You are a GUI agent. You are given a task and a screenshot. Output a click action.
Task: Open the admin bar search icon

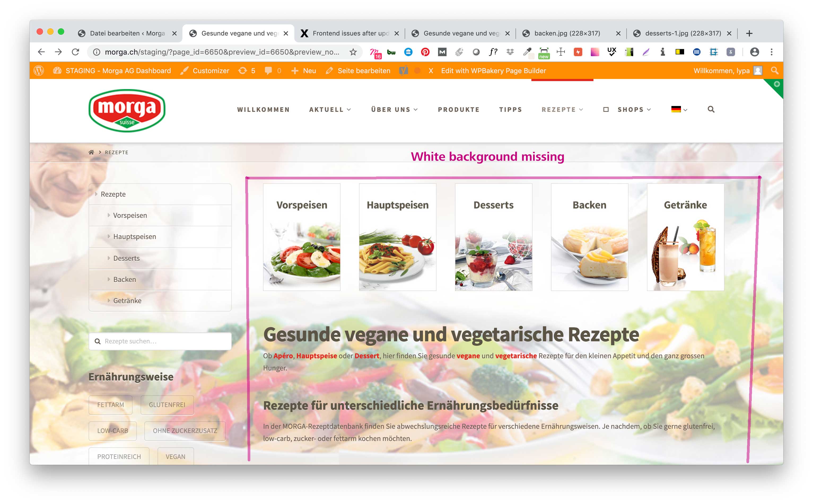pyautogui.click(x=774, y=71)
